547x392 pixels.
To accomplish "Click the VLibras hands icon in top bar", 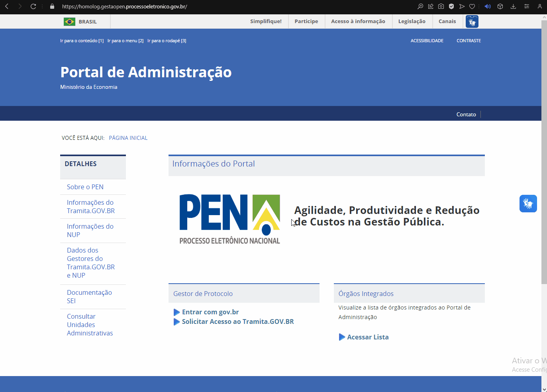I will [472, 22].
